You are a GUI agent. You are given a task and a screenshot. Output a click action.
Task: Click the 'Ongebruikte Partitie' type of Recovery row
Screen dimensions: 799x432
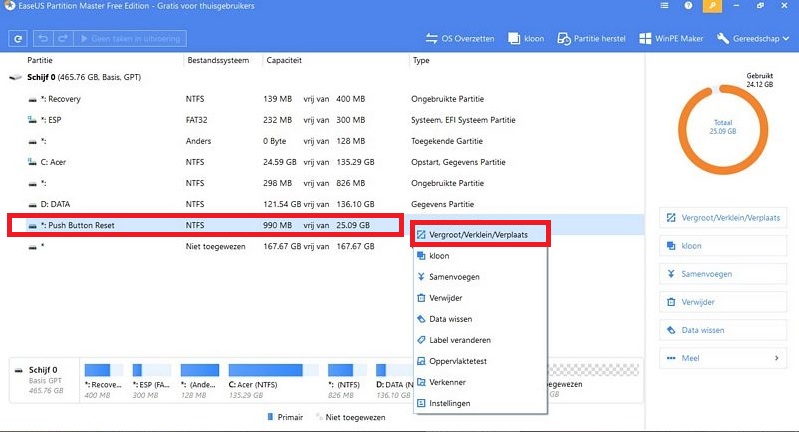pyautogui.click(x=447, y=99)
